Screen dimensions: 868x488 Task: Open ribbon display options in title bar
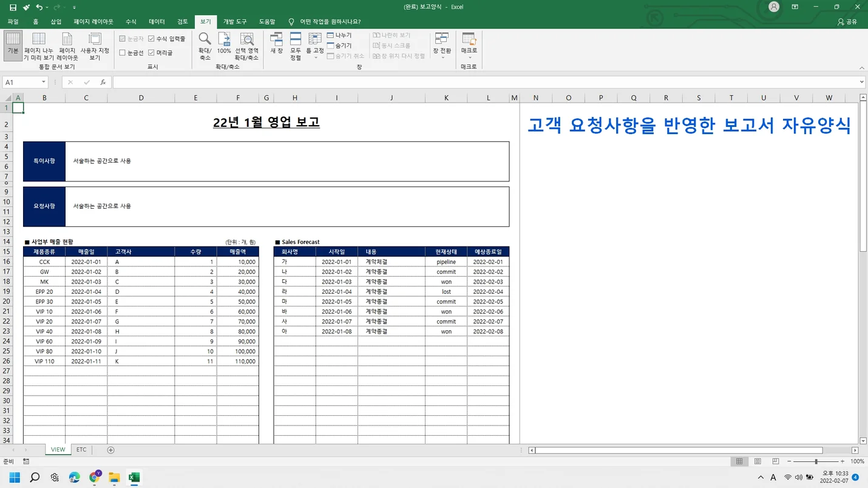point(795,7)
